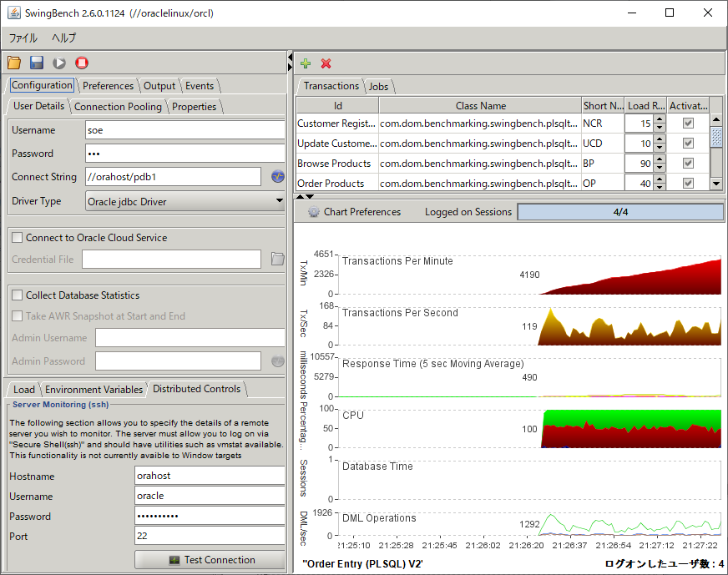
Task: Decrease UCD load ratio spinner
Action: click(660, 148)
